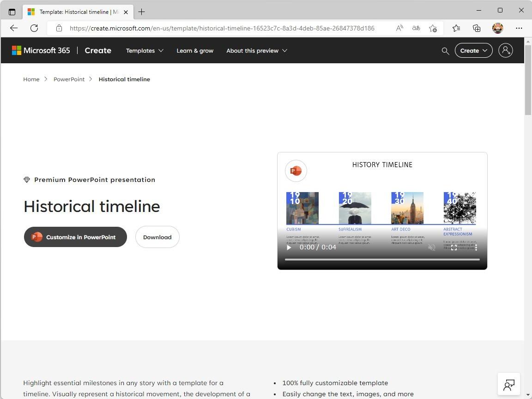
Task: Click "100% fully customizable template" text
Action: pos(335,383)
